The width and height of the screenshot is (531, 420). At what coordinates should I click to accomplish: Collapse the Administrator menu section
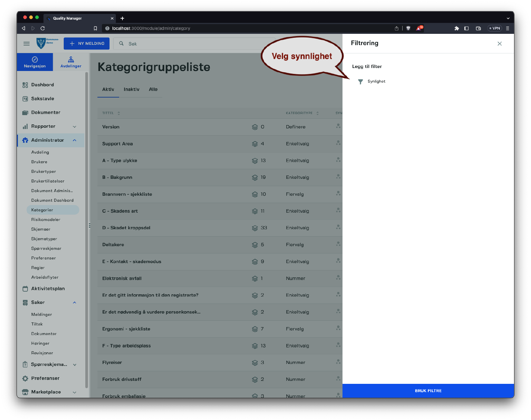[x=75, y=140]
